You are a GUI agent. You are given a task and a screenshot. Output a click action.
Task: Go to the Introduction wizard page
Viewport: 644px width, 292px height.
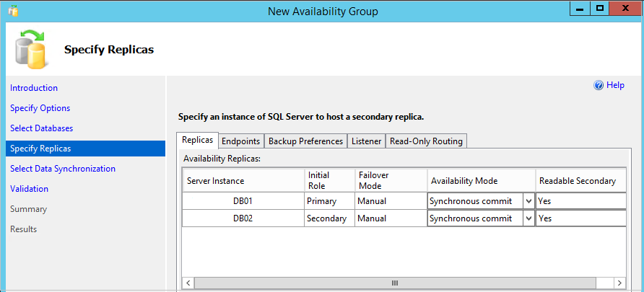(34, 88)
